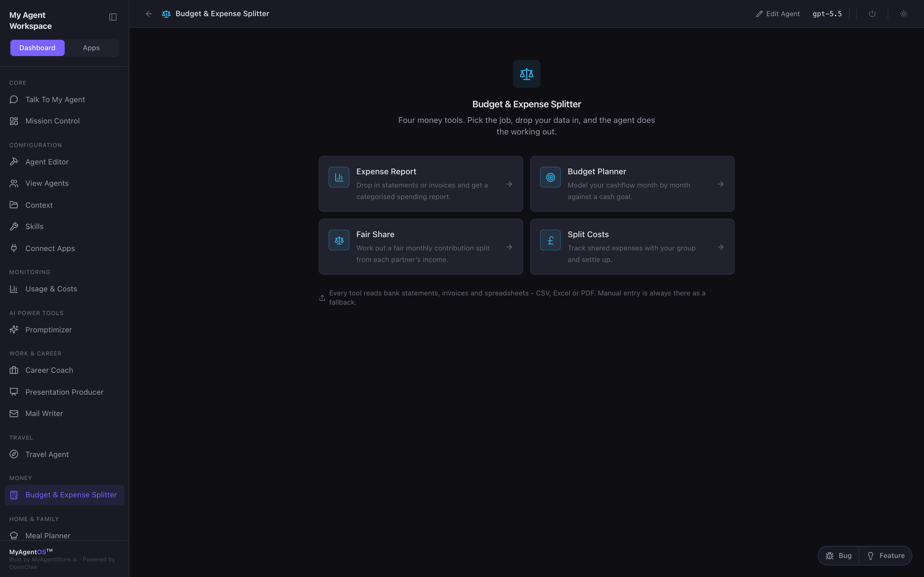Viewport: 924px width, 577px height.
Task: Switch to the Apps tab
Action: 91,48
